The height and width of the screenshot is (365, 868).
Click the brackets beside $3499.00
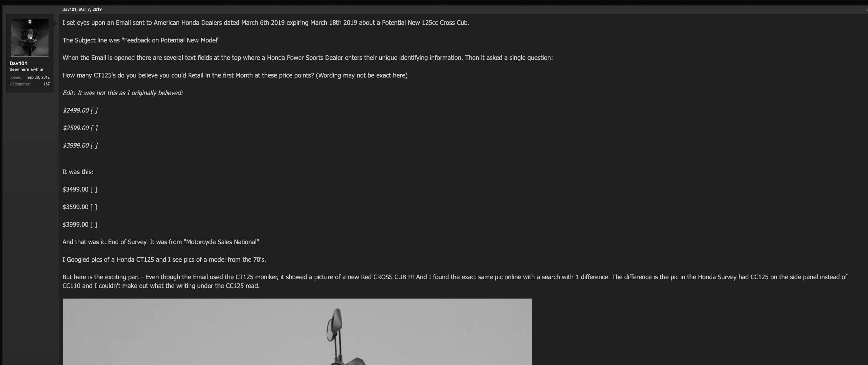(x=94, y=190)
